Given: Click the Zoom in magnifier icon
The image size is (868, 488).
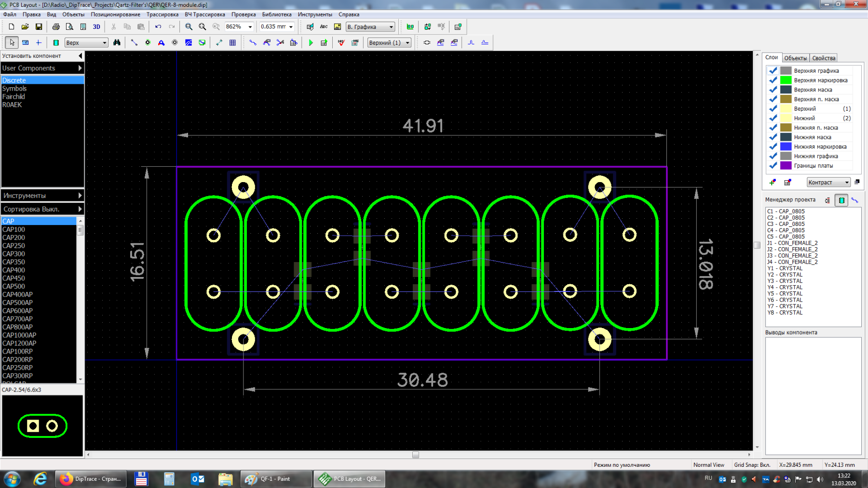Looking at the screenshot, I should [189, 27].
